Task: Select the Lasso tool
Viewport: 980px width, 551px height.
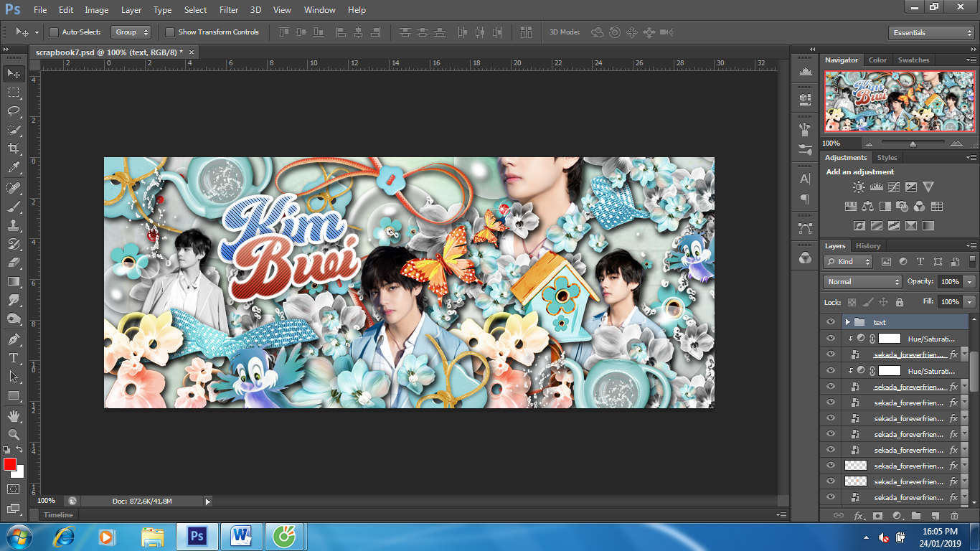Action: pos(14,110)
